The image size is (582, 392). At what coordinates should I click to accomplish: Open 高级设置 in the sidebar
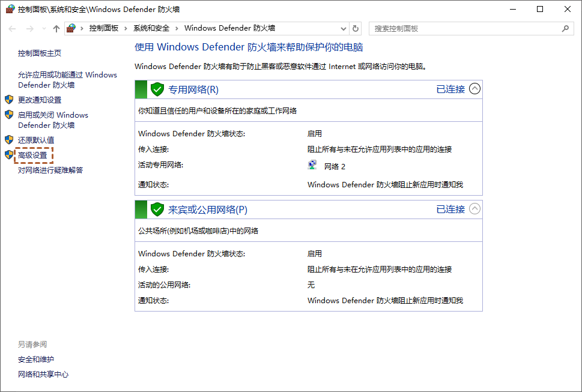point(32,155)
